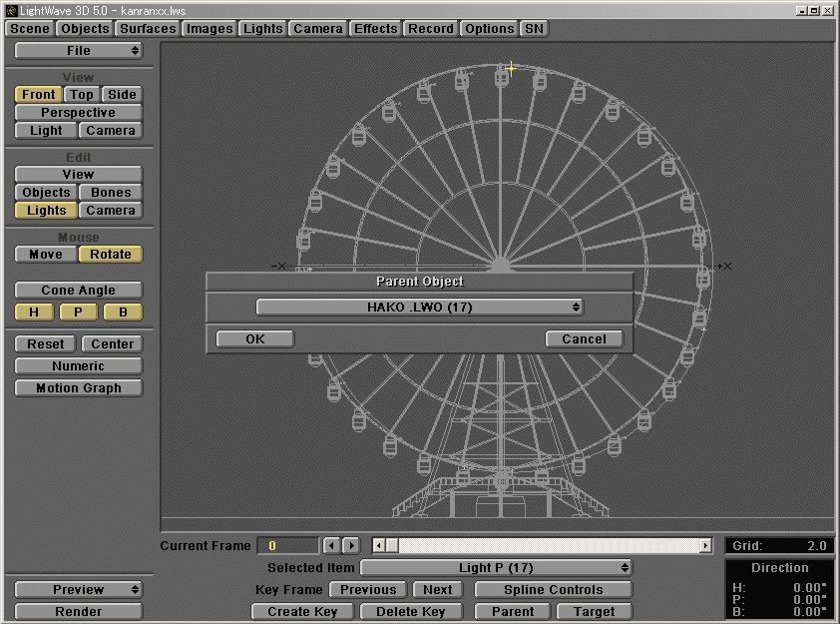
Task: Click the Motion Graph button
Action: tap(78, 388)
